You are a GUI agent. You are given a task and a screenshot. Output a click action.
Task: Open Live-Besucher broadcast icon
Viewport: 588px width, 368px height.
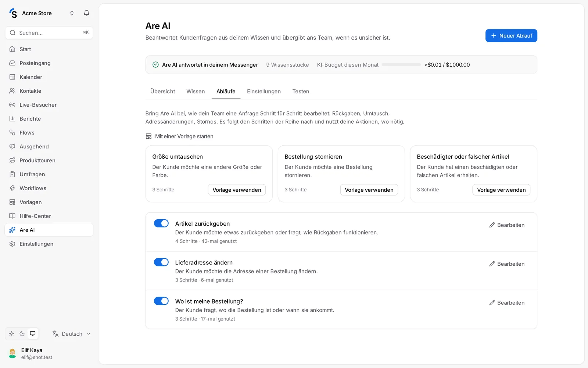pos(12,105)
